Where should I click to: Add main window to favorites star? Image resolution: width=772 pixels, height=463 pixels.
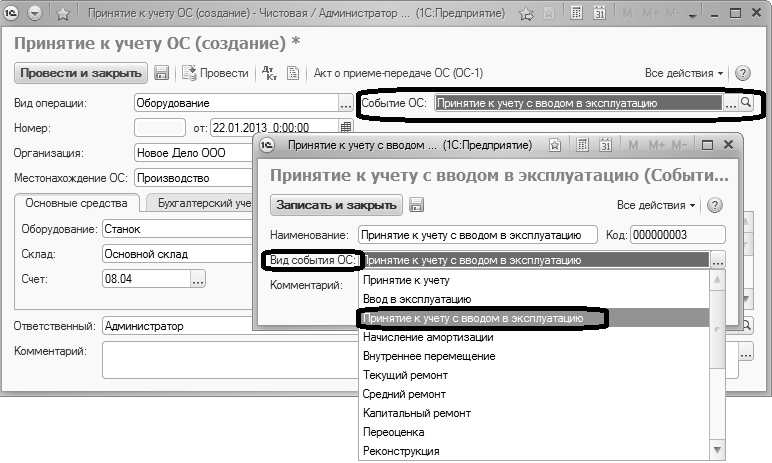[x=63, y=14]
